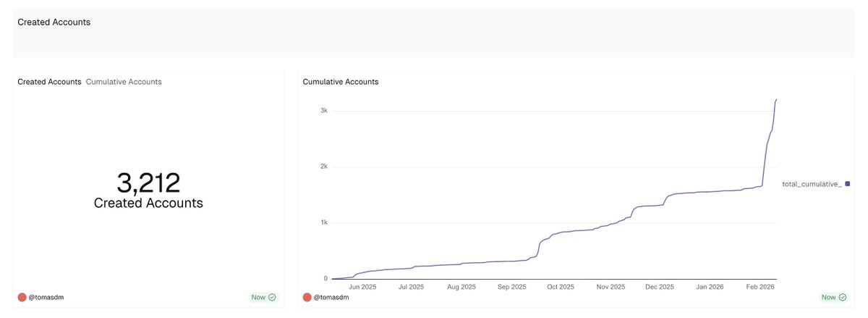Open @tomasdm link under Cumulative Accounts chart
The image size is (868, 318).
click(x=332, y=297)
